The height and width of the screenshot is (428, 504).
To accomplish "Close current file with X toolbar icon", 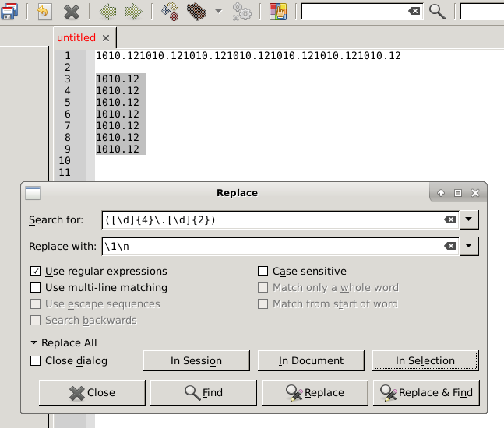I will click(72, 12).
